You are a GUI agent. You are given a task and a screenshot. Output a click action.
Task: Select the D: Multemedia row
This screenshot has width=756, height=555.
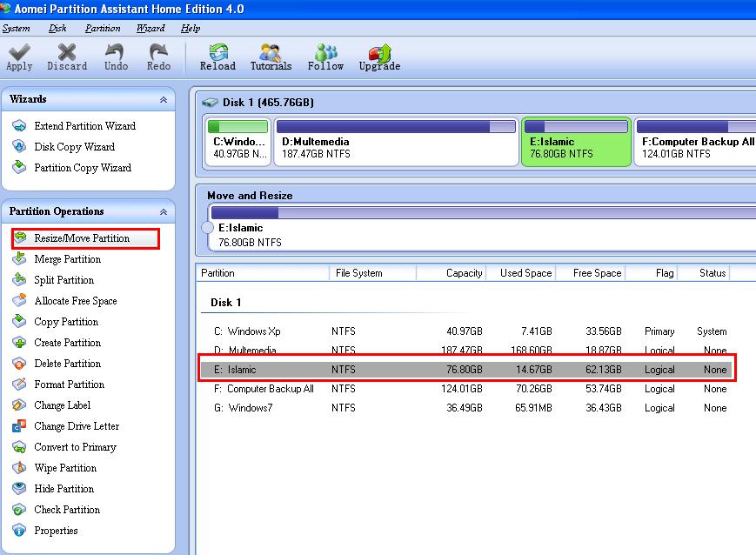[466, 349]
